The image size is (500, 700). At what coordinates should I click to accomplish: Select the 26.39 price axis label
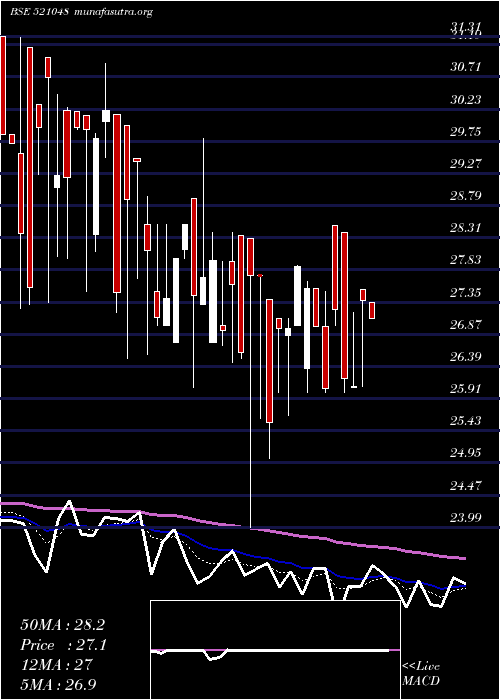pyautogui.click(x=466, y=357)
